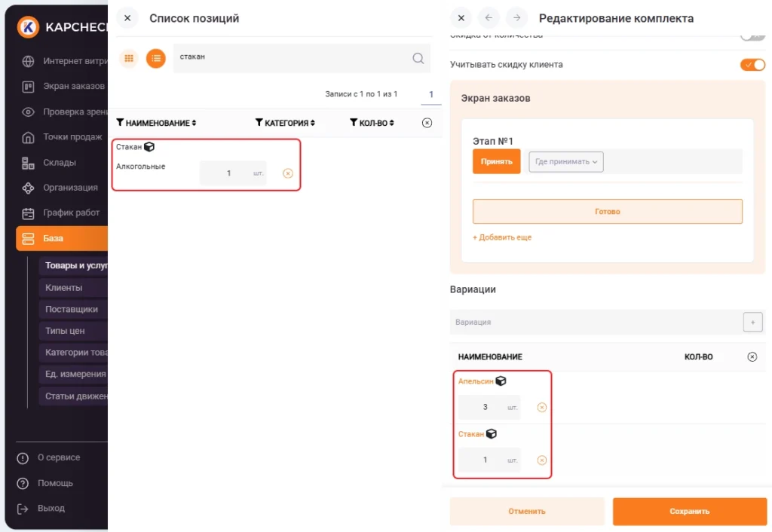772x532 pixels.
Task: Remove Стакан from the position list
Action: (x=287, y=173)
